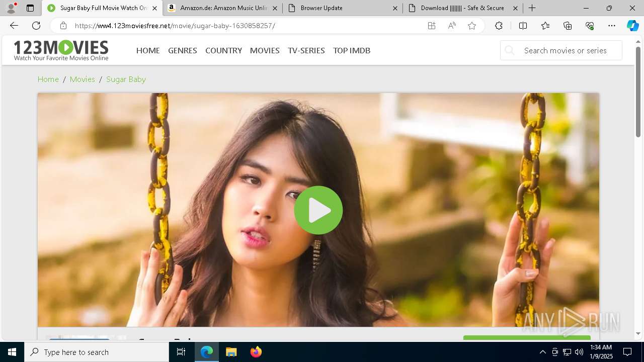This screenshot has width=644, height=362.
Task: Open HOME in site navigation
Action: tap(148, 50)
